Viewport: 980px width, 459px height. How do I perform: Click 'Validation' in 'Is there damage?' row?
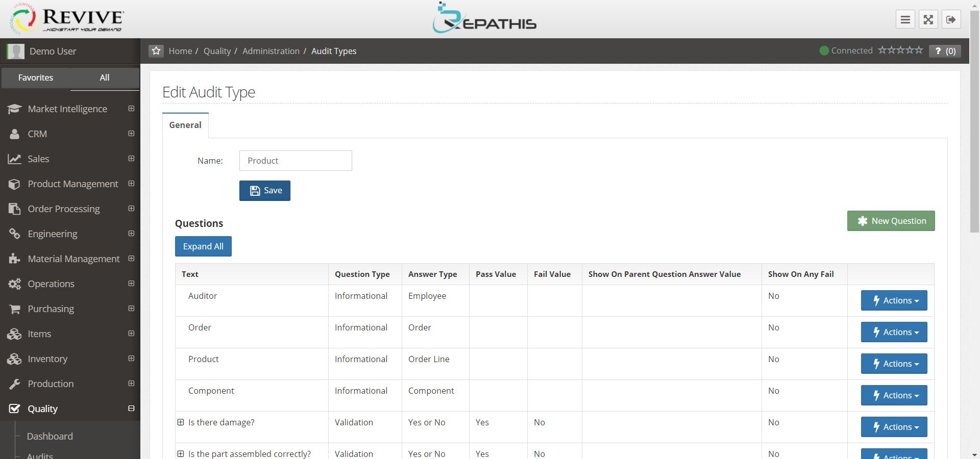tap(354, 422)
